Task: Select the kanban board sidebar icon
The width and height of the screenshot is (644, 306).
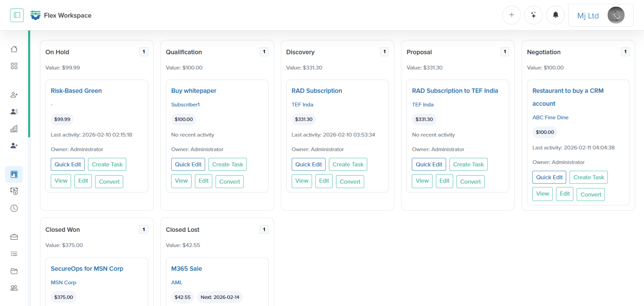Action: 14,174
